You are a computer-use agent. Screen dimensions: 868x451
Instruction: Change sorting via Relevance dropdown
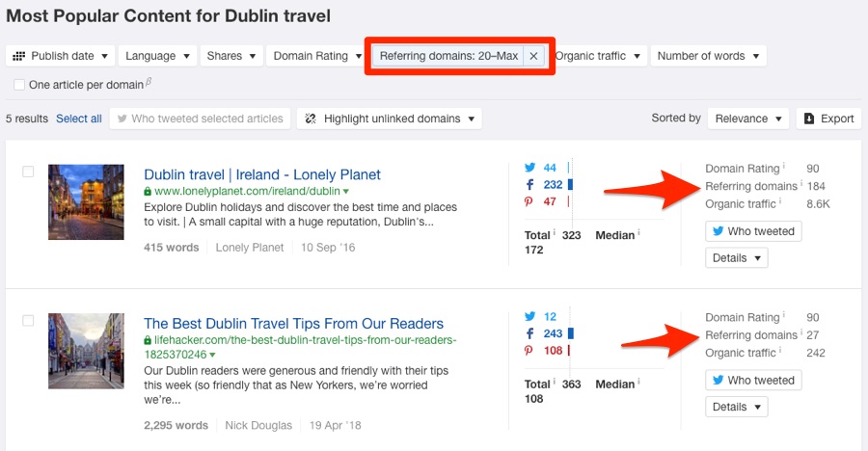747,119
